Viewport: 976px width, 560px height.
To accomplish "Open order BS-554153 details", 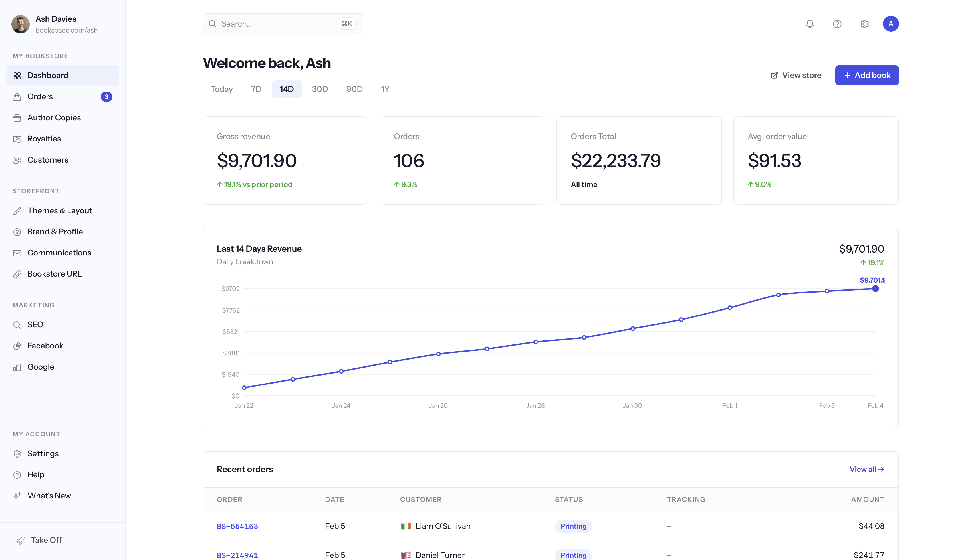I will [237, 526].
